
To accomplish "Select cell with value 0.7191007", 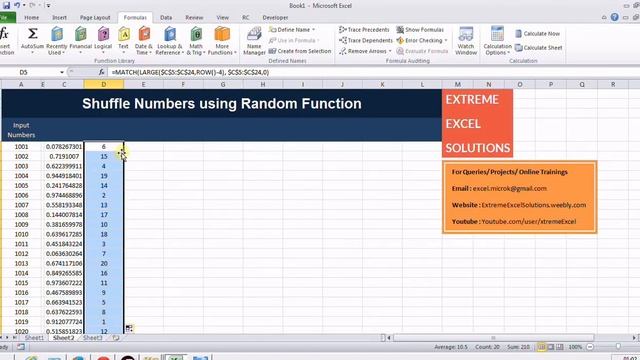I will 64,156.
